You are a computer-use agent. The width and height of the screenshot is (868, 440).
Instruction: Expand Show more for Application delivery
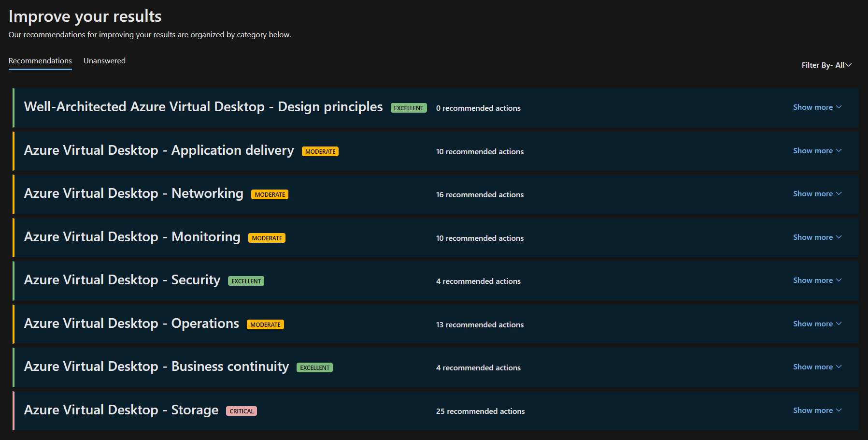[x=817, y=151]
